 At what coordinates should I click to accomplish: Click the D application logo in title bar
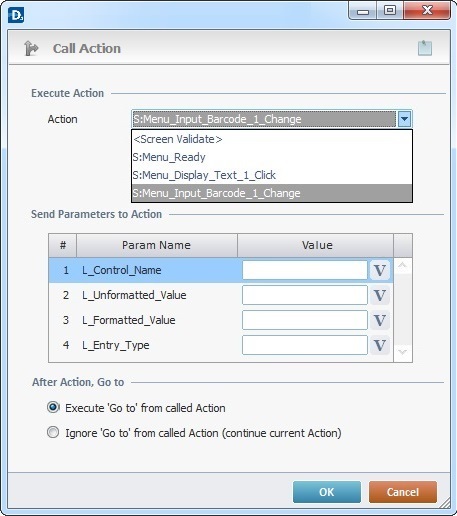[16, 15]
